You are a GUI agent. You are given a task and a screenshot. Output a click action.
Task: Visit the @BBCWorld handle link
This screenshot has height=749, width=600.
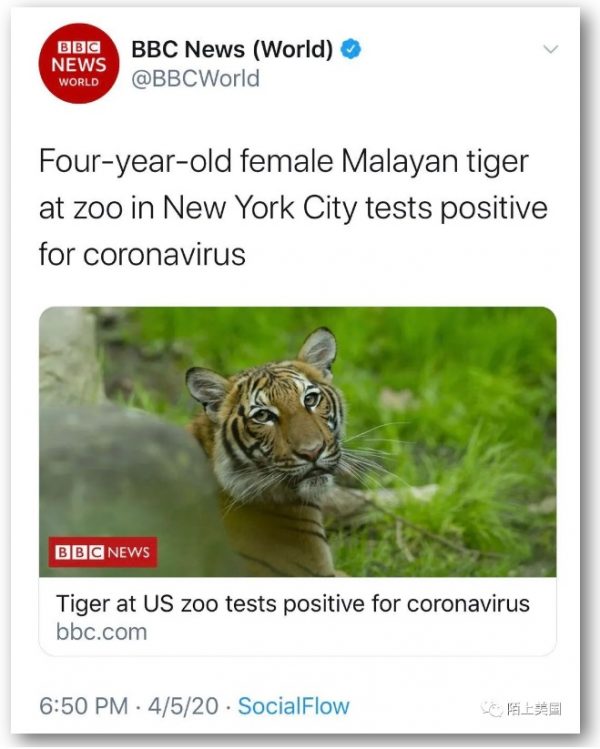point(195,78)
